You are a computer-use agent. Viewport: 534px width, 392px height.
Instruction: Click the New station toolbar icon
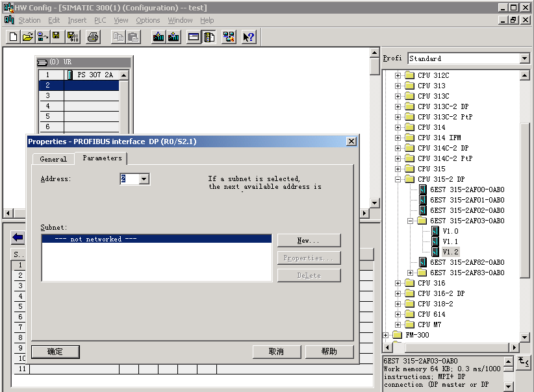[x=13, y=37]
